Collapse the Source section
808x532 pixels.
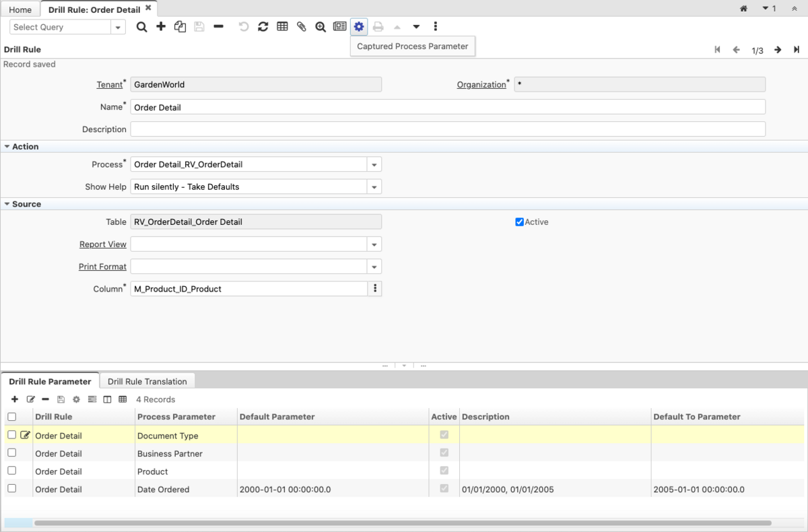[7, 204]
